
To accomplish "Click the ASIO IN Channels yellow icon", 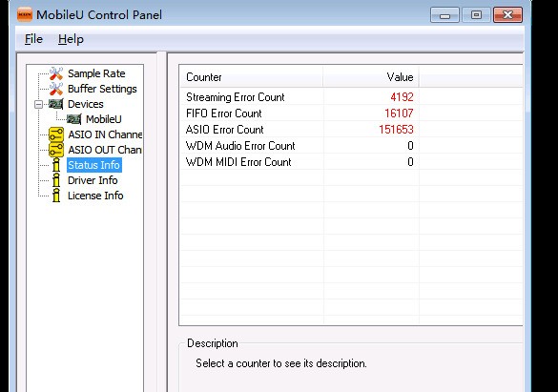I will click(56, 134).
